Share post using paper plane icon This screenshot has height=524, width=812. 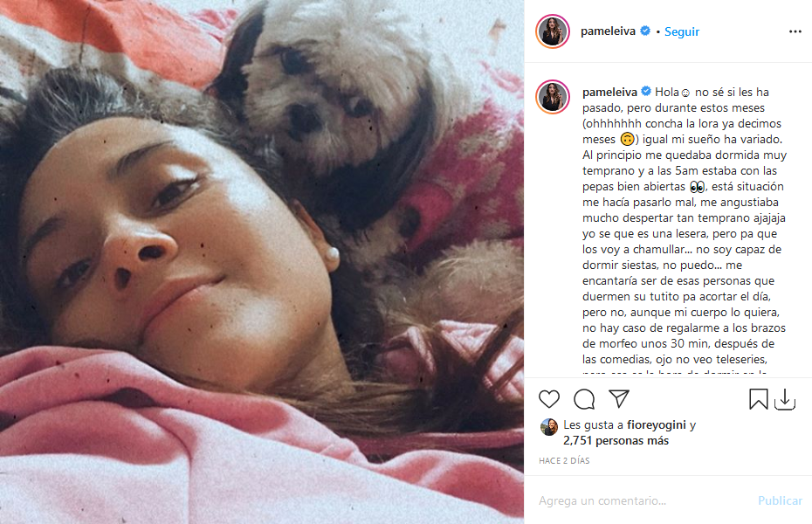point(619,398)
